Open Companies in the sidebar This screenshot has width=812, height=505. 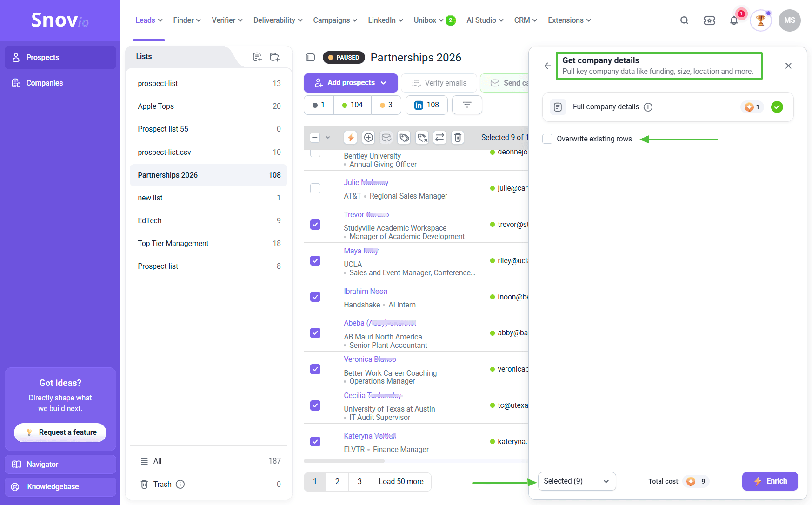point(60,83)
